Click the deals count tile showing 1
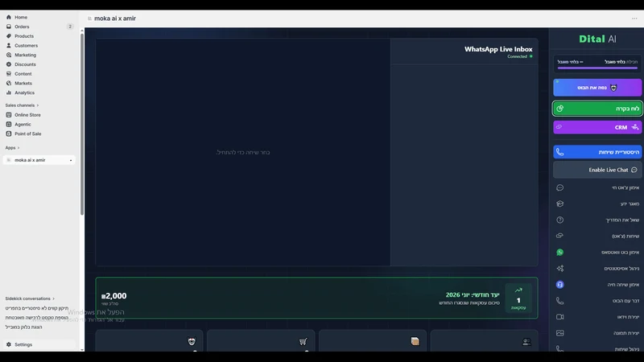This screenshot has height=362, width=644. tap(518, 298)
